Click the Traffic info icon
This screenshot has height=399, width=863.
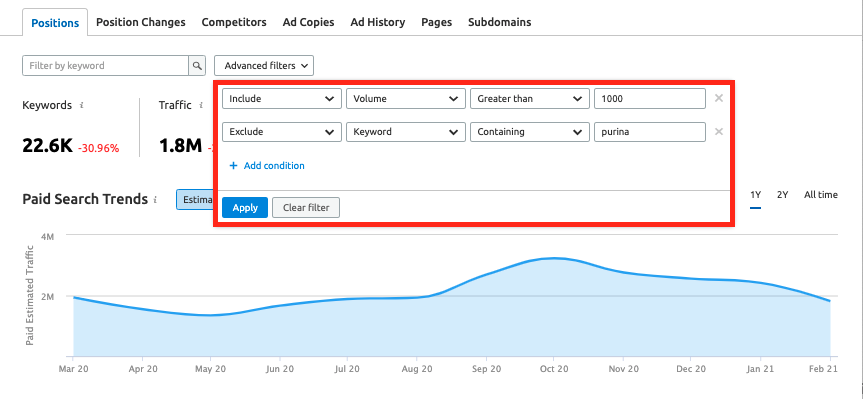(x=201, y=105)
